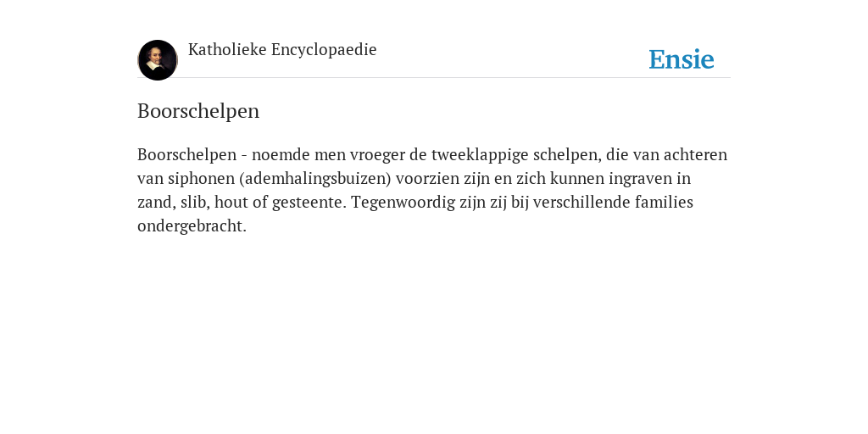This screenshot has width=868, height=434.
Task: Click the word 'Encyclopaedie' in the header
Action: (x=324, y=50)
